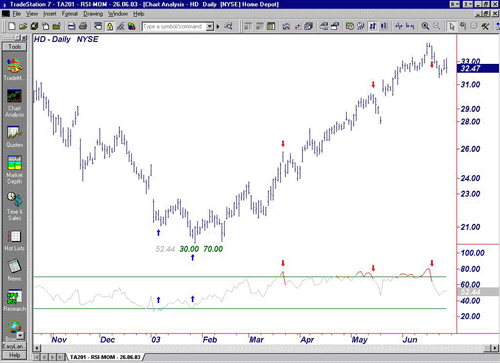Open the Format menu

click(x=70, y=14)
